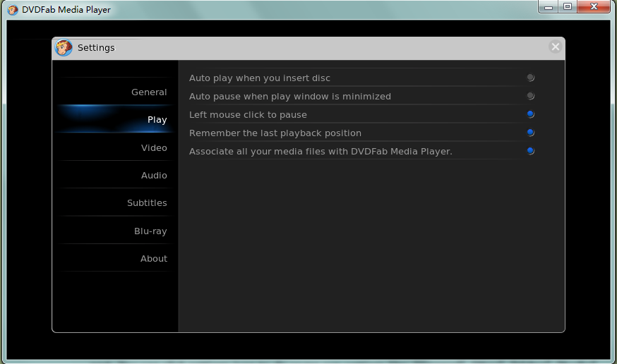This screenshot has height=364, width=617.
Task: Turn off remember last playback position
Action: click(x=530, y=133)
